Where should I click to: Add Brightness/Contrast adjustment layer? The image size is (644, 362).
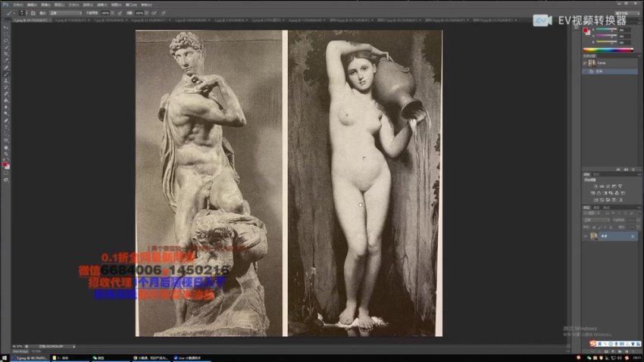tap(596, 186)
